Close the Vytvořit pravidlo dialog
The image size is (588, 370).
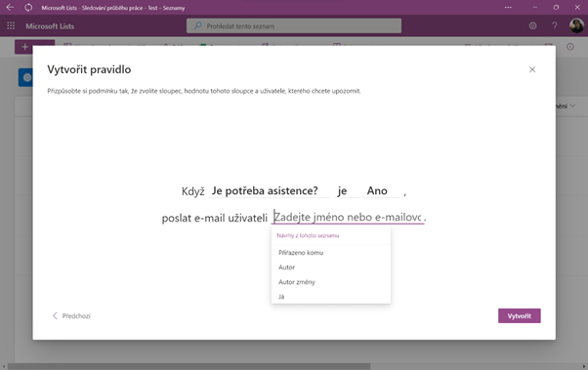(532, 69)
